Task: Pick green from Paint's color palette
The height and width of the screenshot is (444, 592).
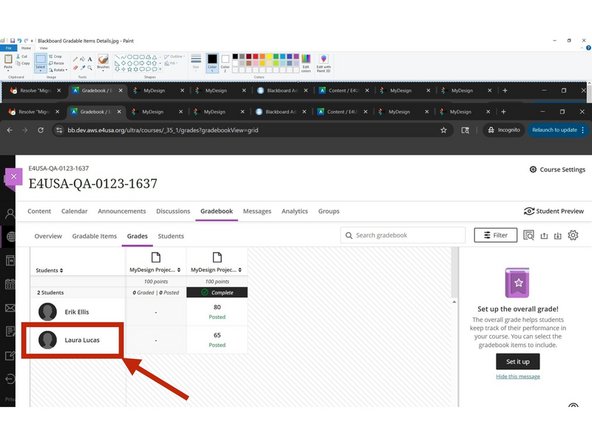Action: 276,57
